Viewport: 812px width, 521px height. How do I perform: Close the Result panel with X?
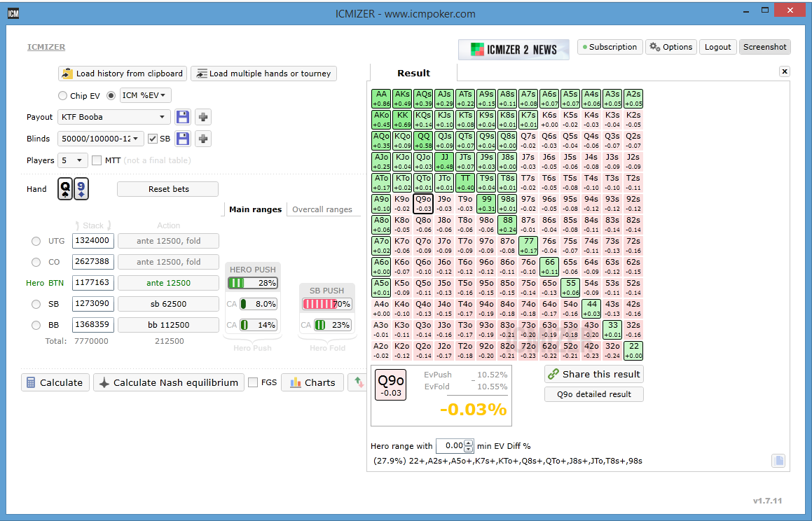click(785, 72)
